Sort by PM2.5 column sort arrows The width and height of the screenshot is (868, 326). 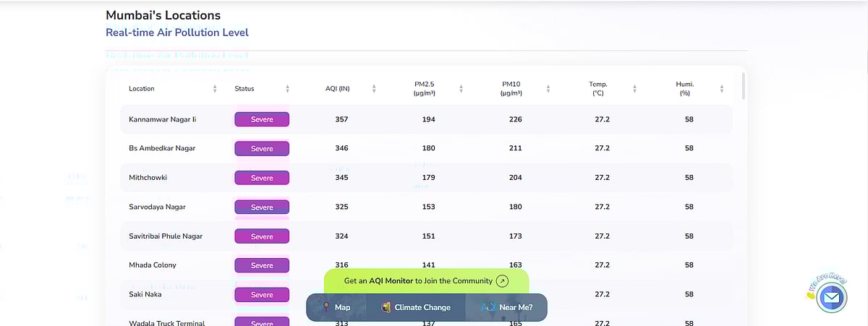tap(461, 89)
